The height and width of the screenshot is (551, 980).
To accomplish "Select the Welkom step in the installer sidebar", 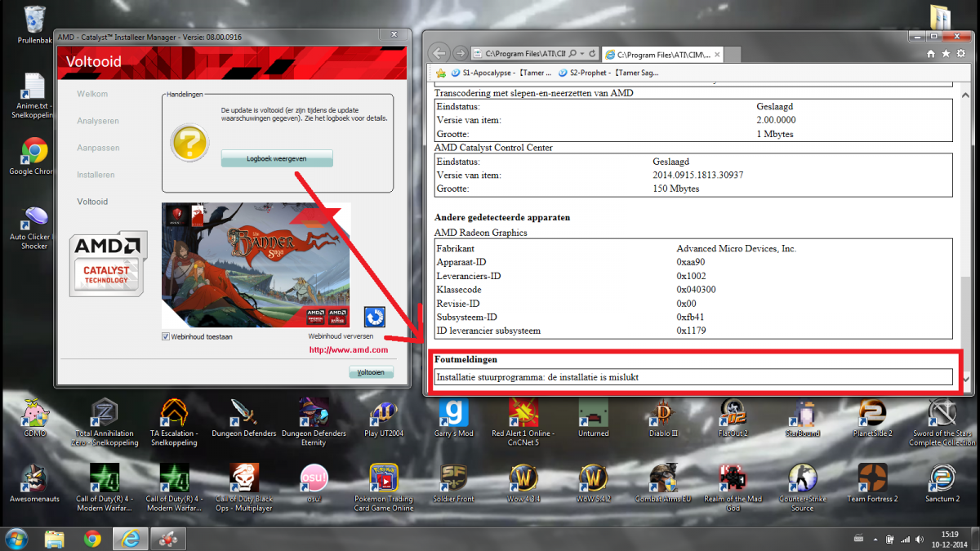I will point(92,94).
